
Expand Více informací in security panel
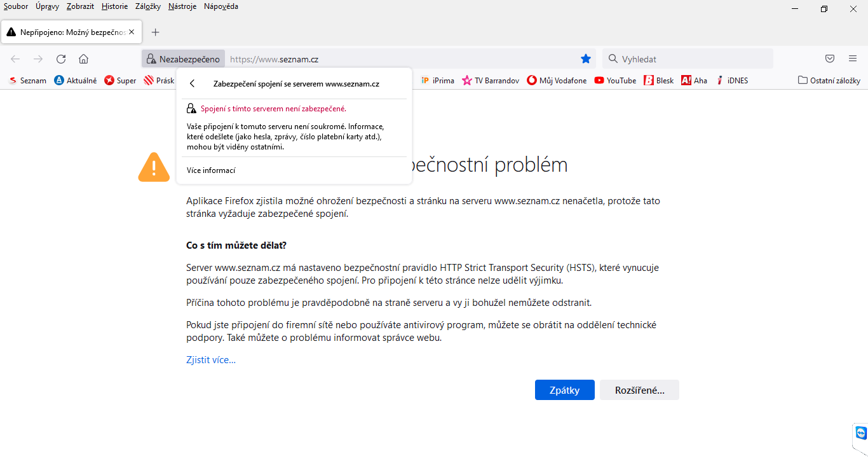(211, 170)
